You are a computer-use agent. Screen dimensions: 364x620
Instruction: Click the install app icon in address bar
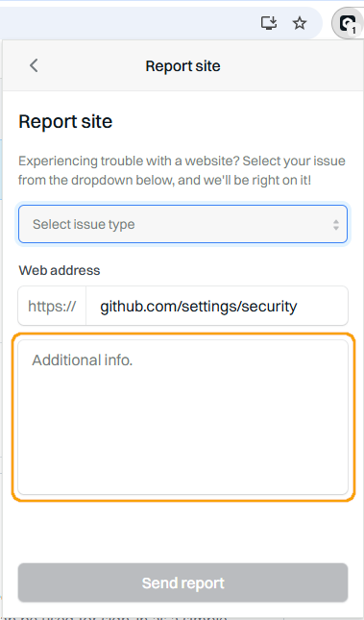(x=269, y=23)
